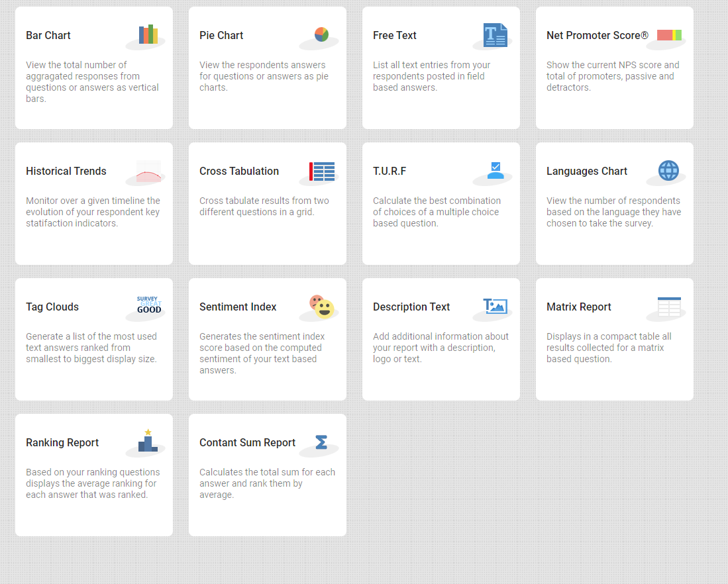The height and width of the screenshot is (584, 728).
Task: Select the T.U.R.F person checkmark icon
Action: click(x=495, y=171)
